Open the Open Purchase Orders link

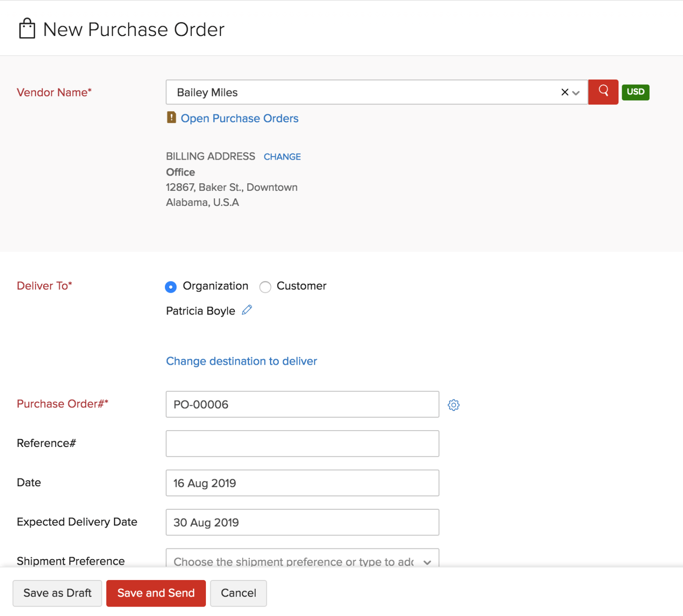tap(240, 118)
